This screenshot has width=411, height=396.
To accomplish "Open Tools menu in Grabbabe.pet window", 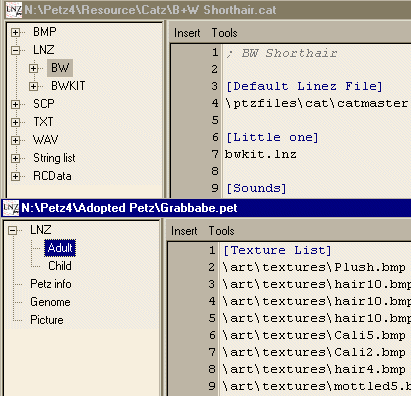I will 221,231.
